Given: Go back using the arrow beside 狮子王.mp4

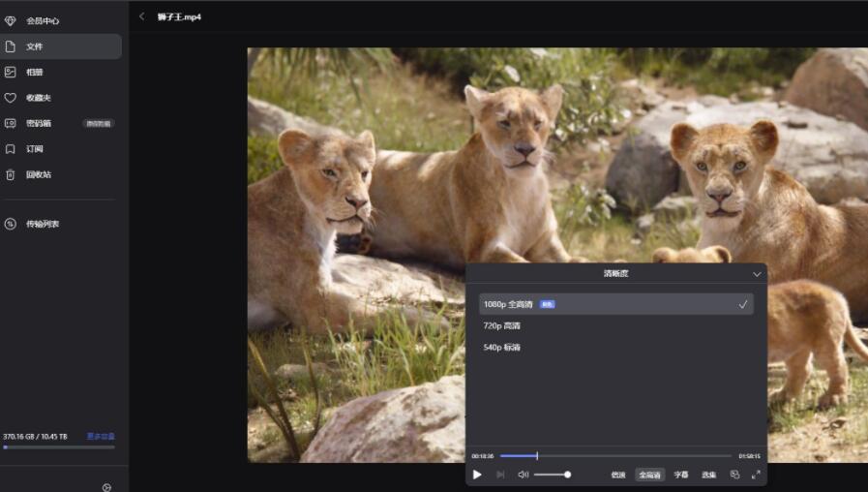Looking at the screenshot, I should (142, 16).
